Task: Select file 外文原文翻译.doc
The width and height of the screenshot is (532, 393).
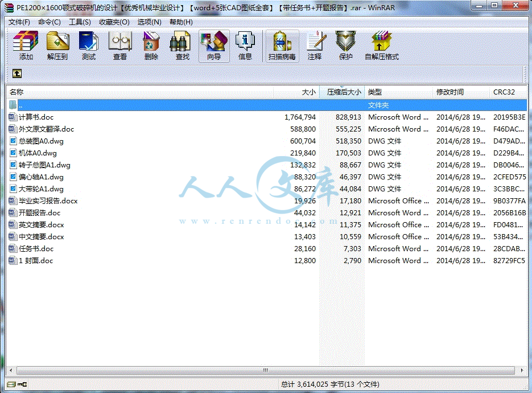Action: (x=46, y=129)
